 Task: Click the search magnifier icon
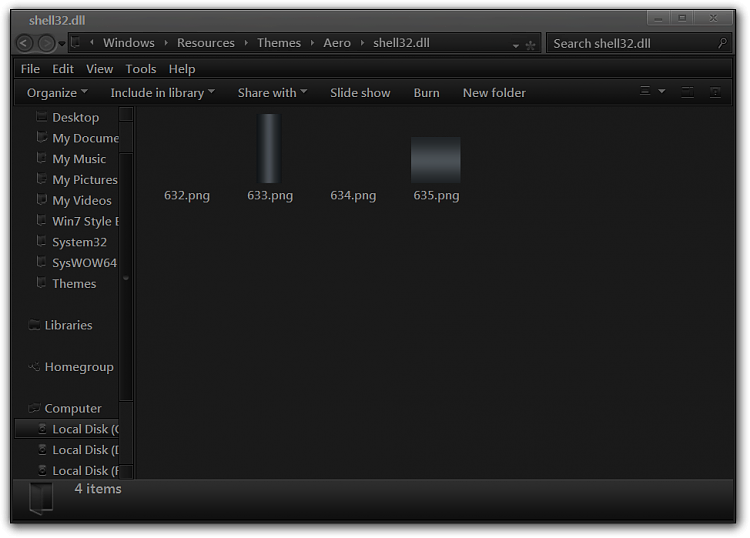click(723, 44)
